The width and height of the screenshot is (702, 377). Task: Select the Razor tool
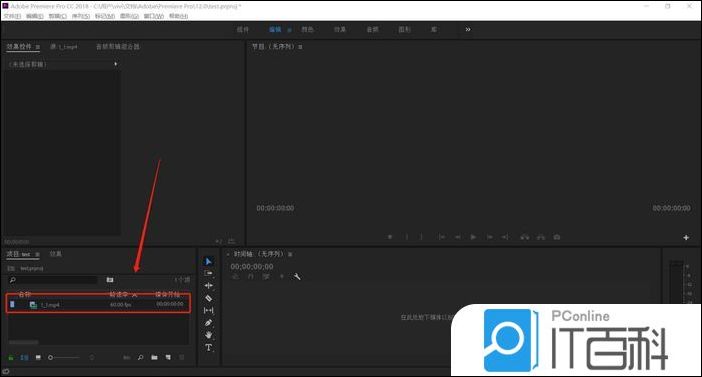(209, 298)
